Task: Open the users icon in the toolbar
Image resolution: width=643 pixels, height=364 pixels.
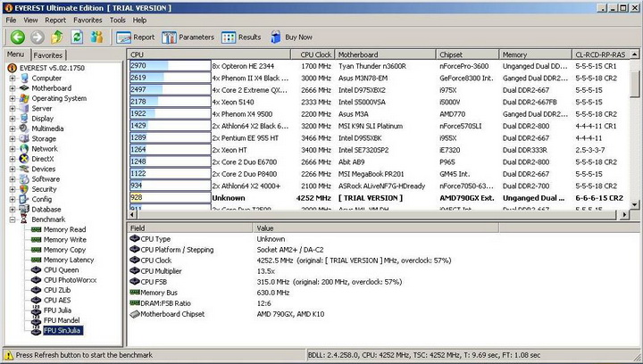Action: click(x=96, y=37)
